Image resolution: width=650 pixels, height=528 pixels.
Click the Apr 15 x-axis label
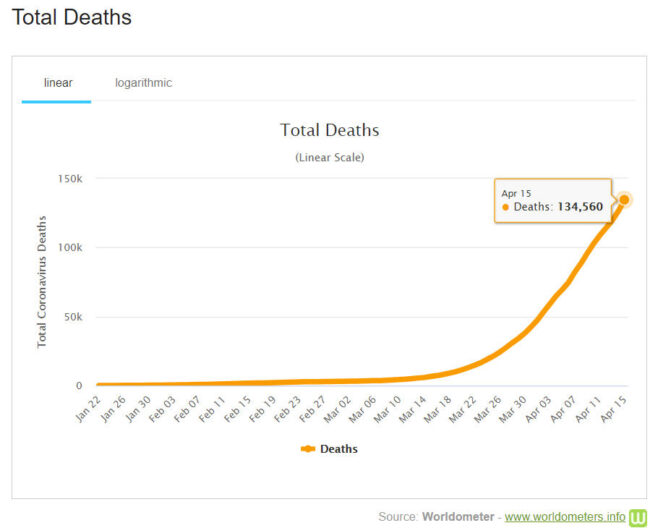615,408
